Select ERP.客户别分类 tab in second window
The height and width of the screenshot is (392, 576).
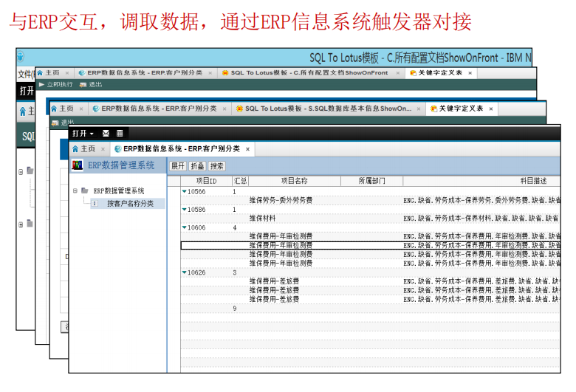145,73
